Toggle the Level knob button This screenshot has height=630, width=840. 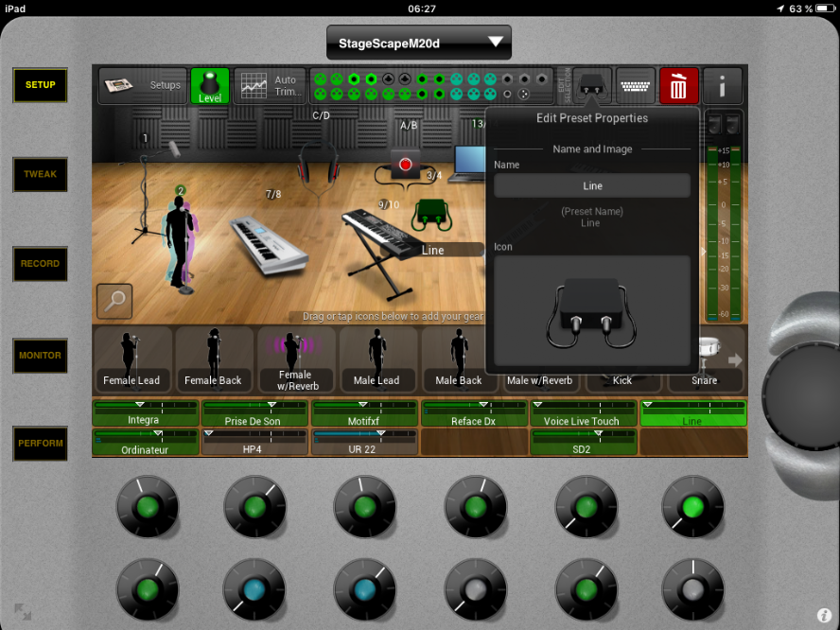(209, 86)
